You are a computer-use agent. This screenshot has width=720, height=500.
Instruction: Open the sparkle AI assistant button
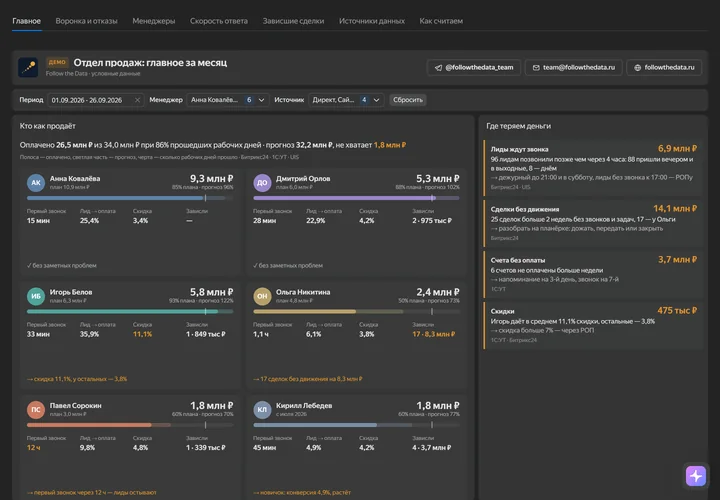696,476
